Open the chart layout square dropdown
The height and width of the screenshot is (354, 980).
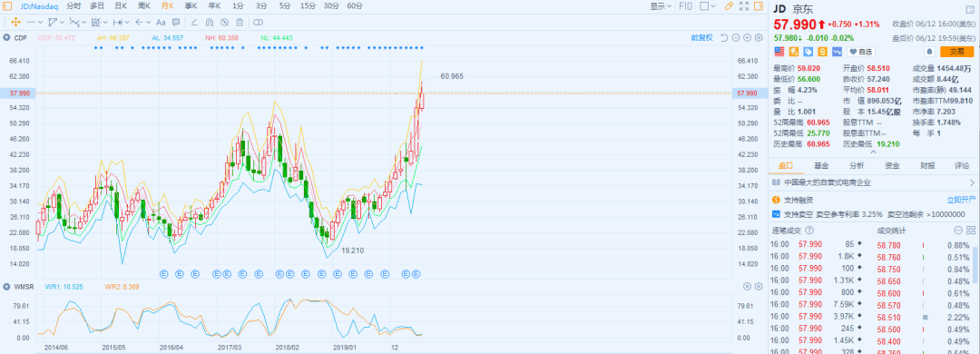708,6
